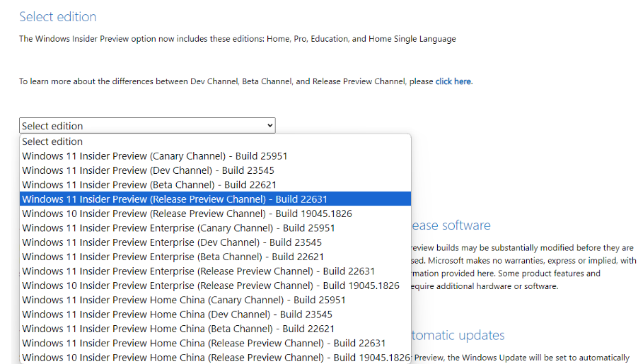Click the 'Select edition' page heading
The image size is (638, 364).
pos(58,17)
